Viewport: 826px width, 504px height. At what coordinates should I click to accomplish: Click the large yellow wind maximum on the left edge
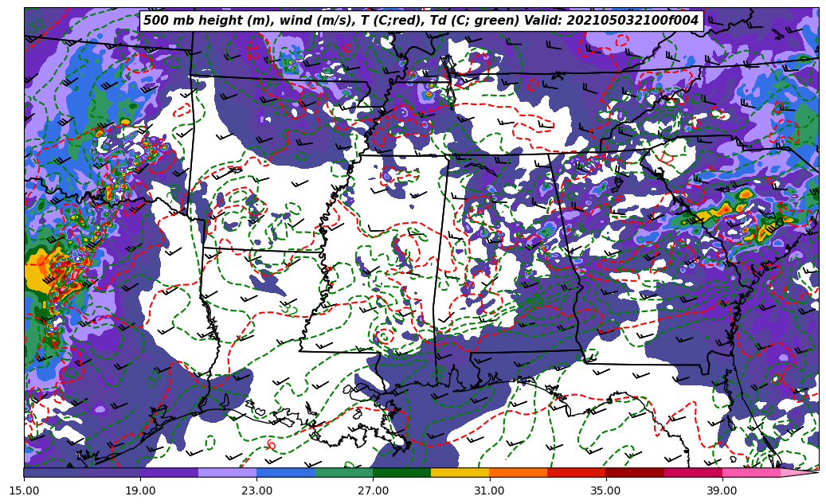pyautogui.click(x=40, y=271)
